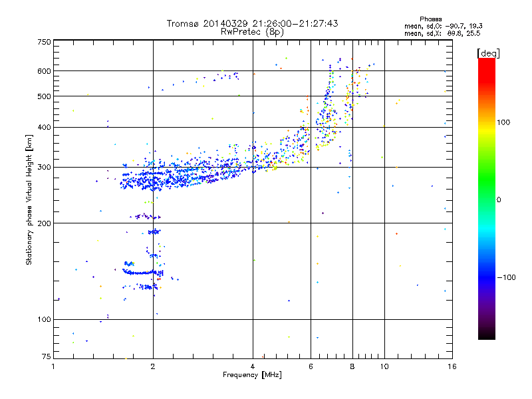Click the y-axis tick label '600'

[45, 71]
